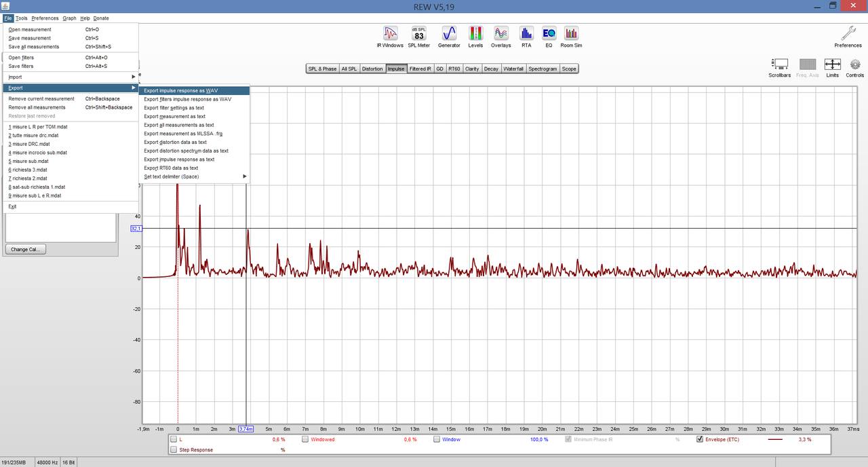This screenshot has width=868, height=467.
Task: Expand the Export submenu entry
Action: coord(71,88)
